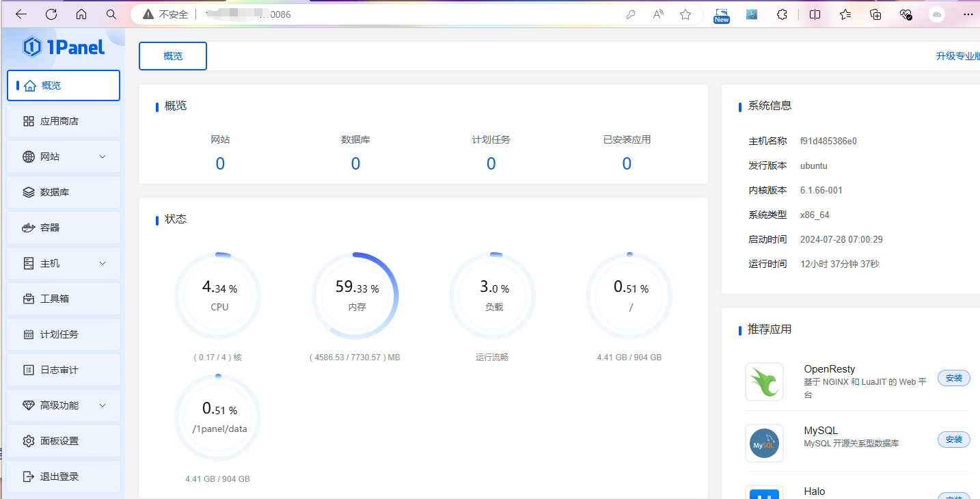Select the 概览 tab at top
Viewport: 980px width, 499px height.
point(173,56)
